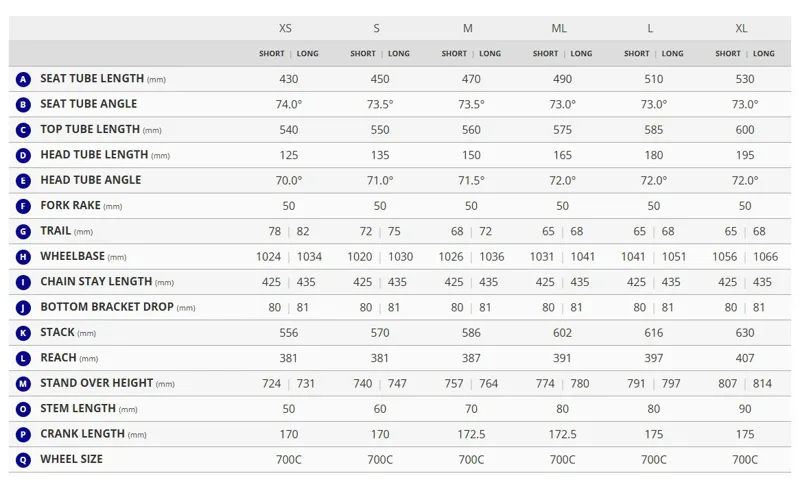Click the letter A icon for Seat Tube Length

pos(23,79)
